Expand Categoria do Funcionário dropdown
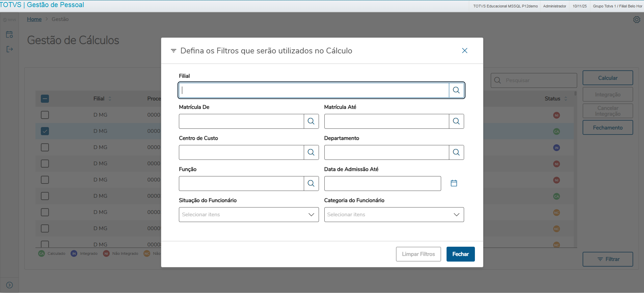 (394, 215)
